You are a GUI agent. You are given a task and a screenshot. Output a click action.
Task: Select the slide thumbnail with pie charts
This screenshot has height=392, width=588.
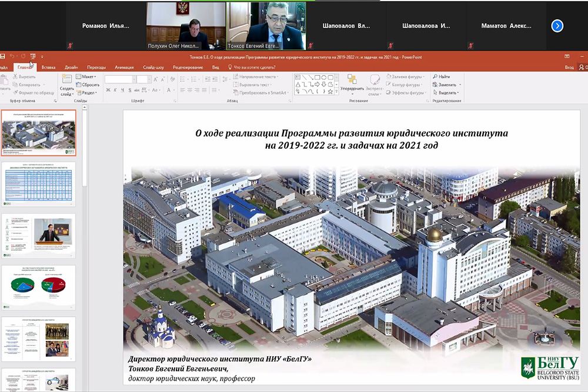point(38,287)
